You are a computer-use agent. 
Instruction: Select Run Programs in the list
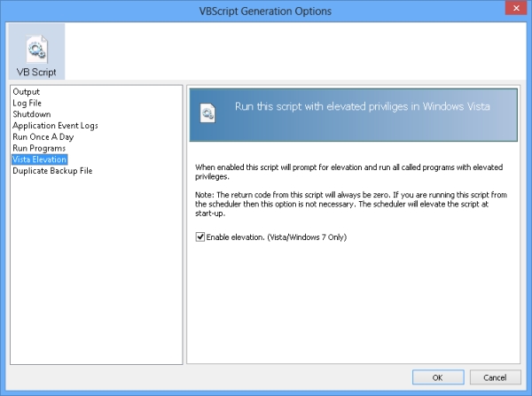pyautogui.click(x=39, y=148)
